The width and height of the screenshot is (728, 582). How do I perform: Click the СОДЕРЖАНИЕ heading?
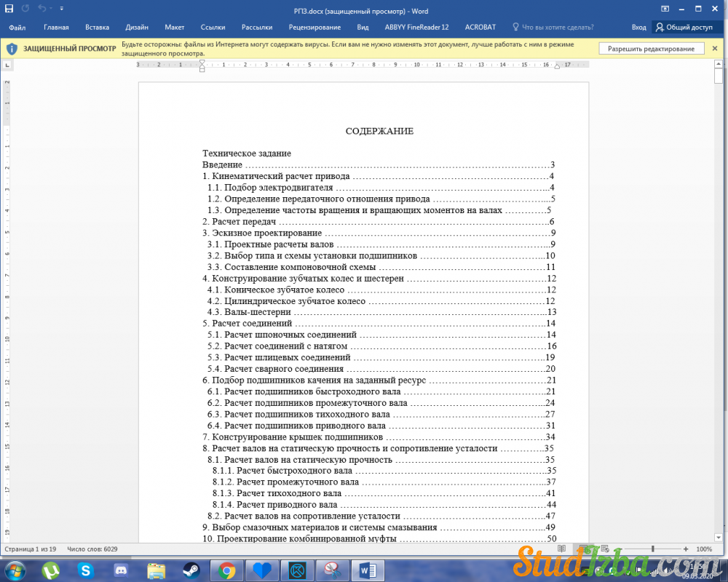click(379, 131)
